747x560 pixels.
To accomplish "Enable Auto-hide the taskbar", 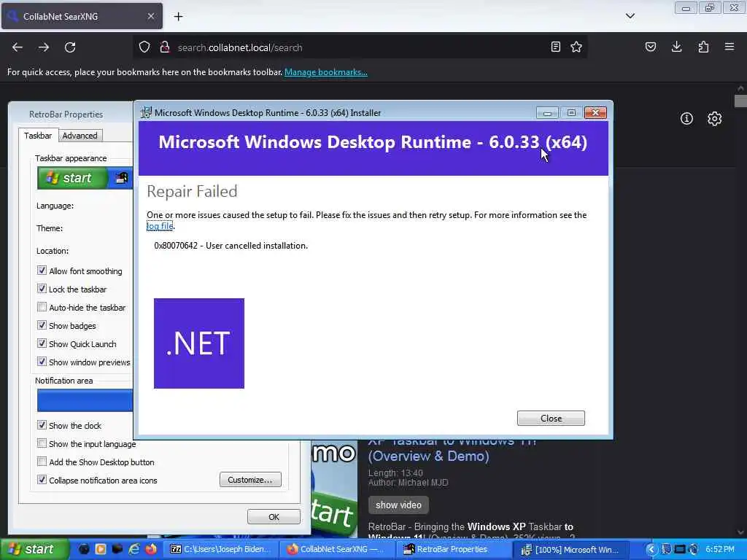I will 42,307.
